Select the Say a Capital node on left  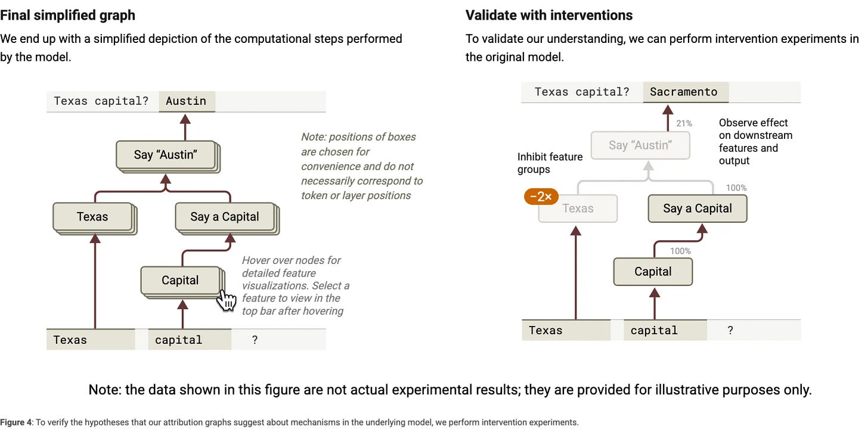(x=227, y=218)
